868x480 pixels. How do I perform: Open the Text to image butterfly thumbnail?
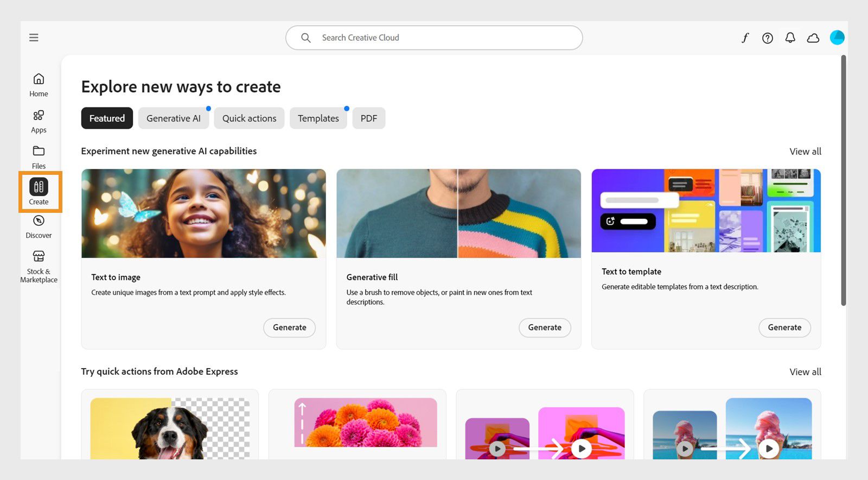click(203, 213)
